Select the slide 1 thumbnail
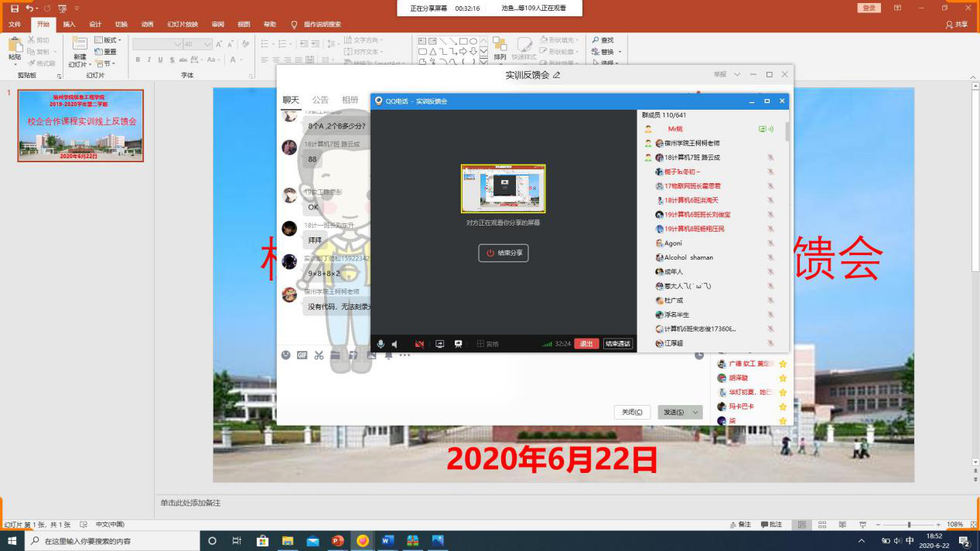Image resolution: width=980 pixels, height=551 pixels. pyautogui.click(x=80, y=125)
